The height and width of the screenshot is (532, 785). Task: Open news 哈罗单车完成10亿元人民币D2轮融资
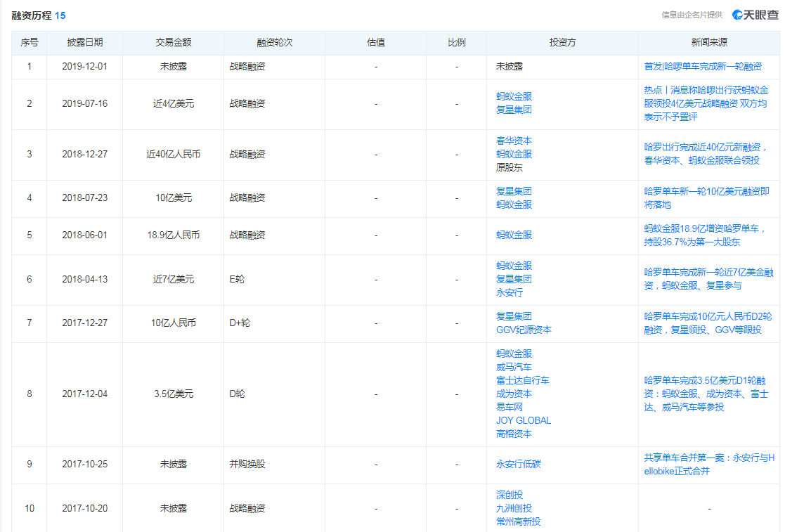pyautogui.click(x=708, y=323)
